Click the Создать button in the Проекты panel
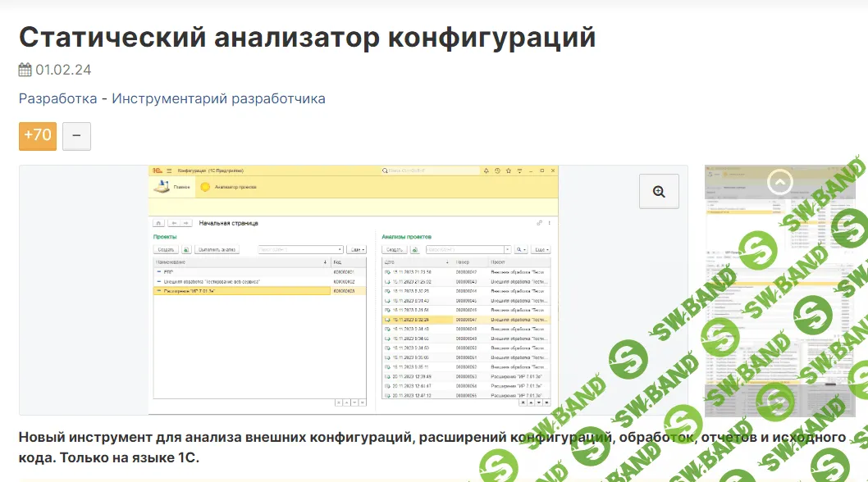Image resolution: width=868 pixels, height=482 pixels. [x=167, y=249]
